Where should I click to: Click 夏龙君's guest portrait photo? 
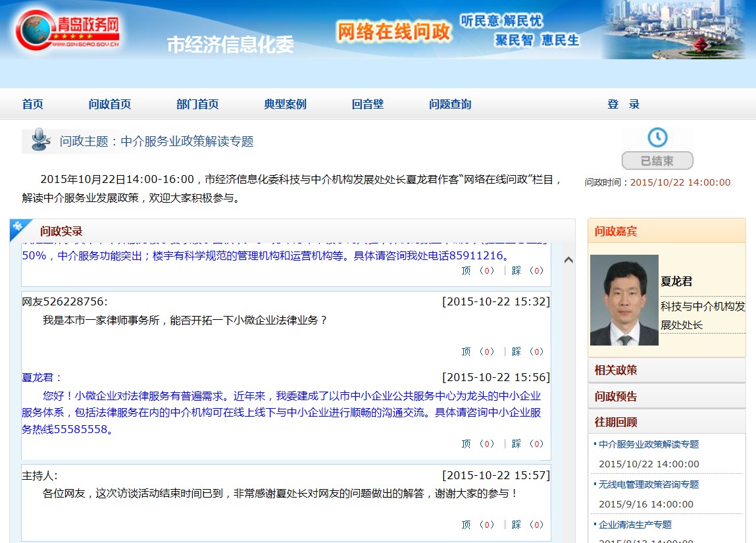(x=624, y=300)
